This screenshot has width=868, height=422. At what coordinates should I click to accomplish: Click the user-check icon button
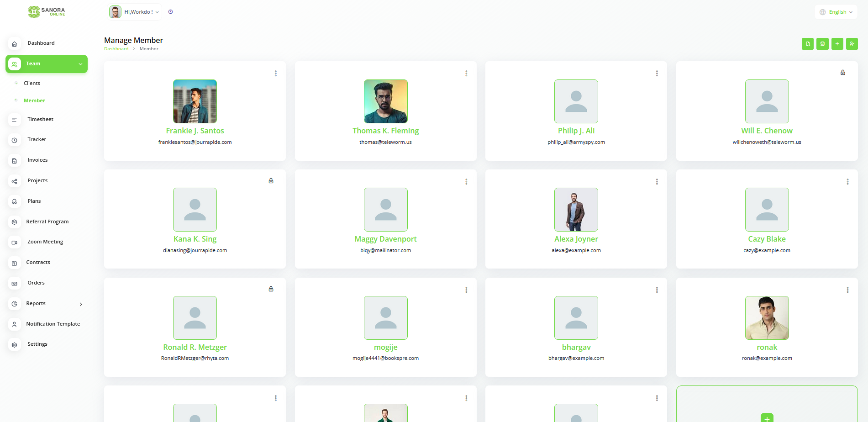click(x=852, y=44)
